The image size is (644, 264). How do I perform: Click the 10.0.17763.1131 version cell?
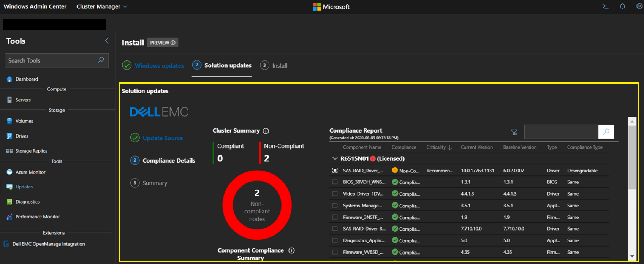tap(478, 171)
